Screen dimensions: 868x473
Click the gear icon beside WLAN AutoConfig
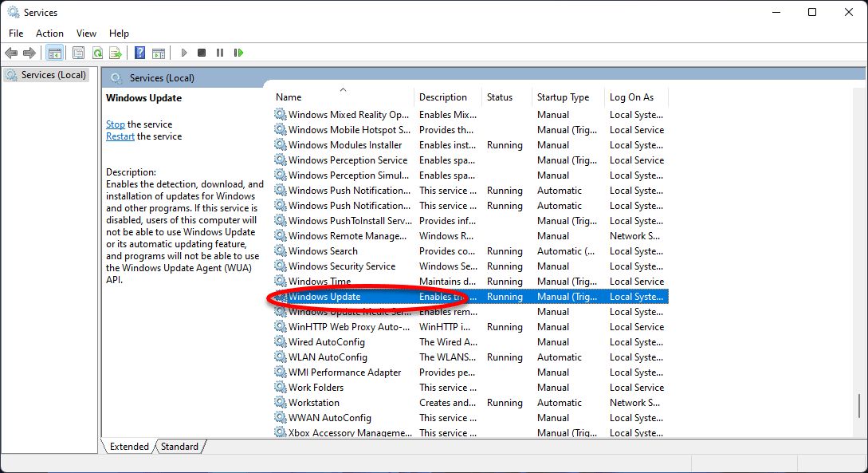pos(280,357)
